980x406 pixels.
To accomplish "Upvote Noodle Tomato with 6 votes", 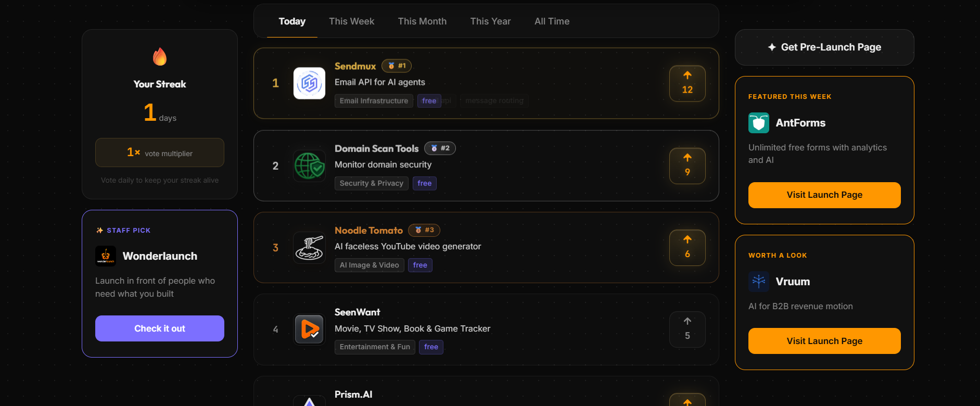I will pyautogui.click(x=687, y=247).
